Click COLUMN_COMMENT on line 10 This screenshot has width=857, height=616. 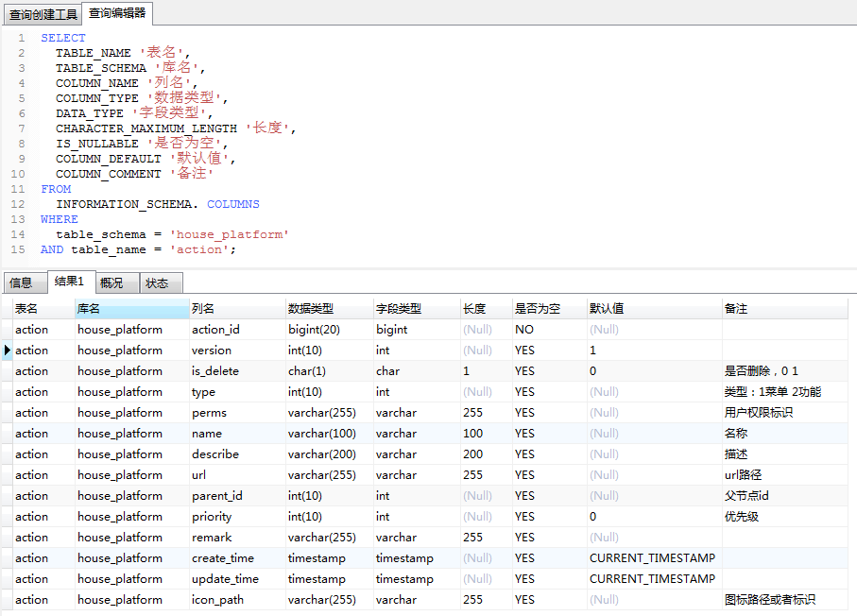109,174
